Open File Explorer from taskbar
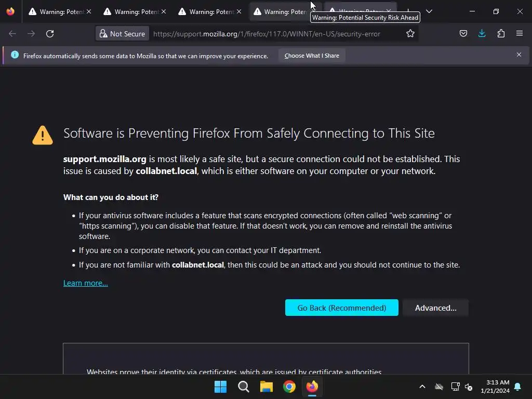Viewport: 532px width, 399px height. 267,387
